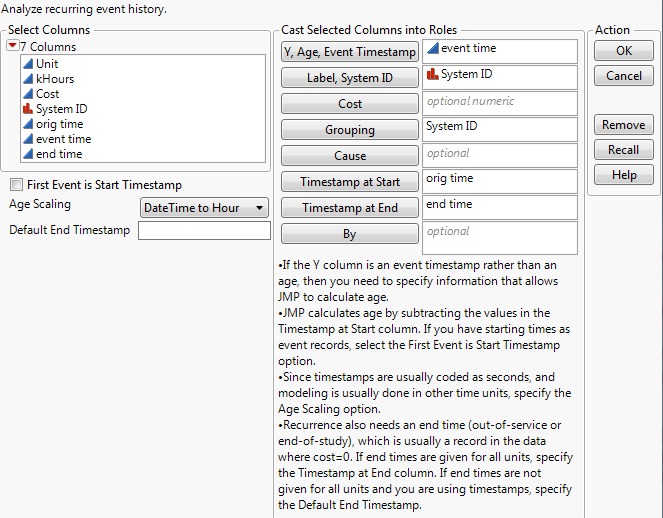
Task: Click the System ID red nominal icon
Action: click(x=27, y=109)
